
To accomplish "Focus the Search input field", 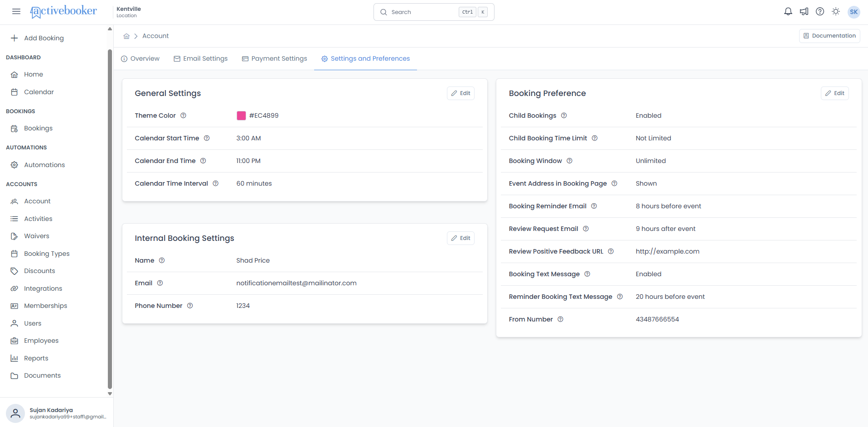I will point(434,12).
